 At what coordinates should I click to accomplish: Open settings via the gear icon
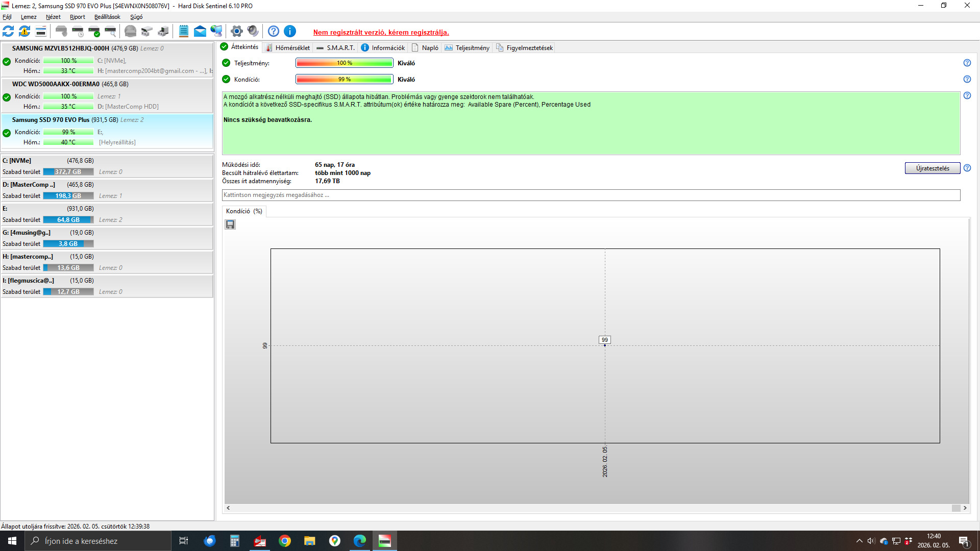pyautogui.click(x=236, y=32)
